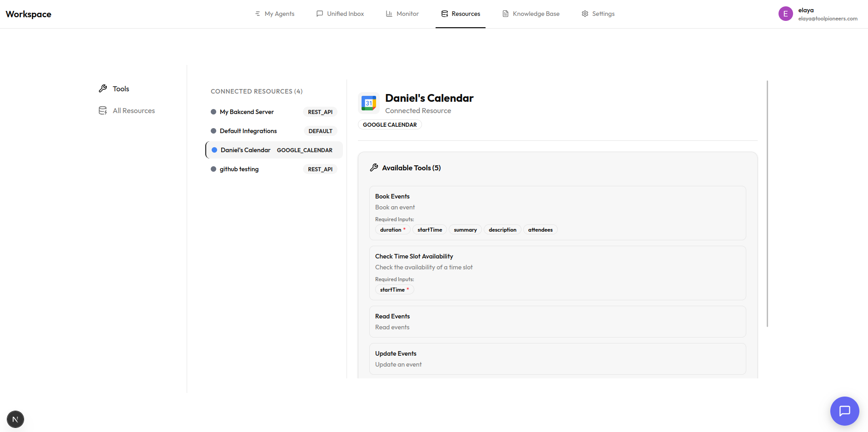Select the Monitor bar-chart icon
Image resolution: width=868 pixels, height=432 pixels.
click(389, 14)
